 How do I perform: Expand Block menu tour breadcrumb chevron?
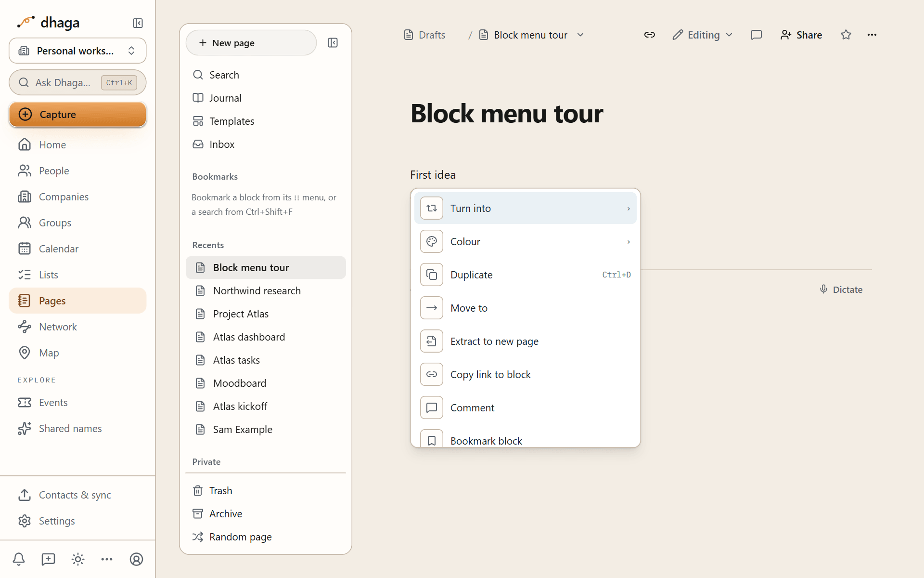tap(580, 35)
